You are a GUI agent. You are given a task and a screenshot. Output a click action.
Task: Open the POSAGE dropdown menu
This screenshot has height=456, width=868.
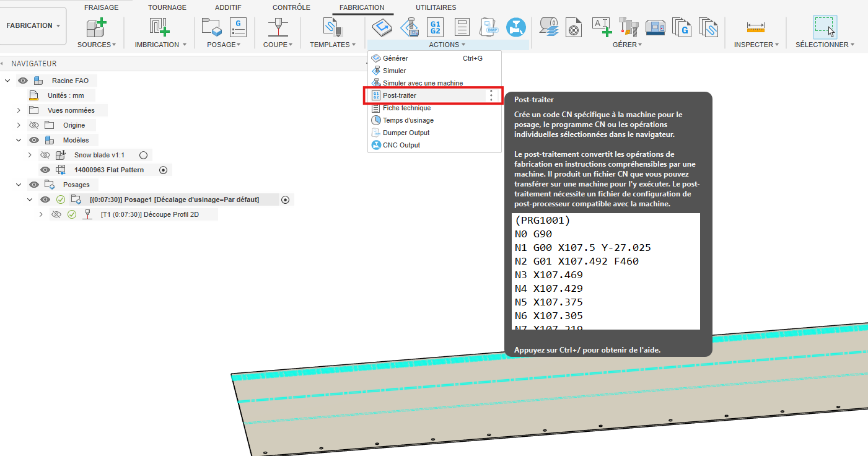(224, 45)
